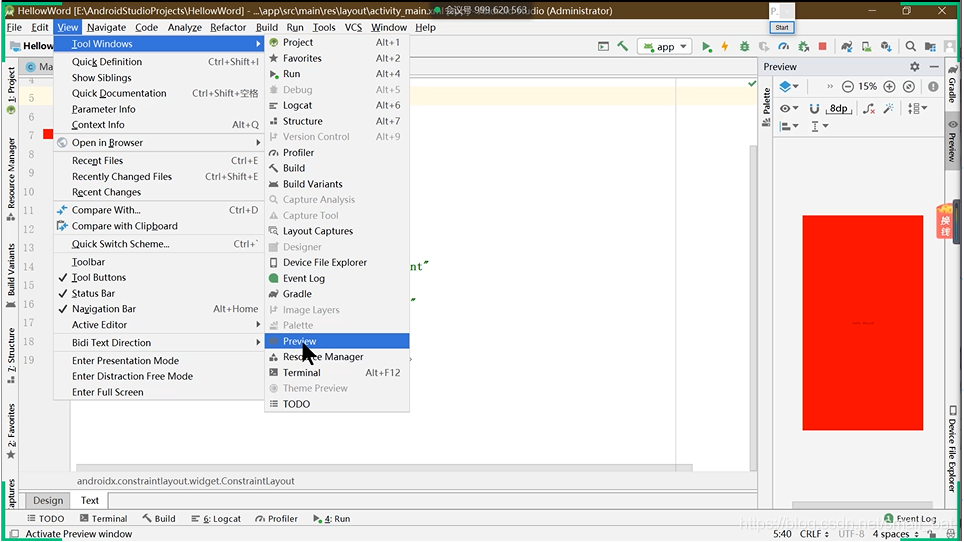Start Debug with the green bug icon

pyautogui.click(x=744, y=47)
